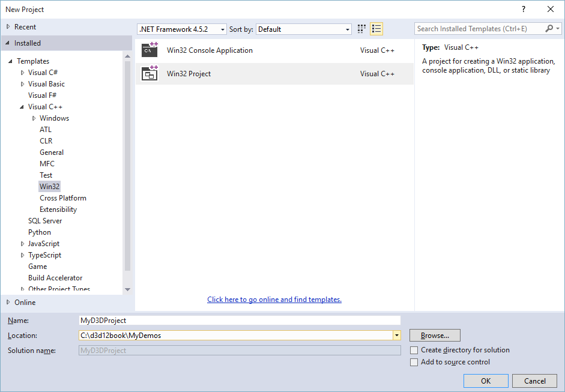Click the search magnifier icon
The width and height of the screenshot is (565, 392).
pyautogui.click(x=549, y=29)
